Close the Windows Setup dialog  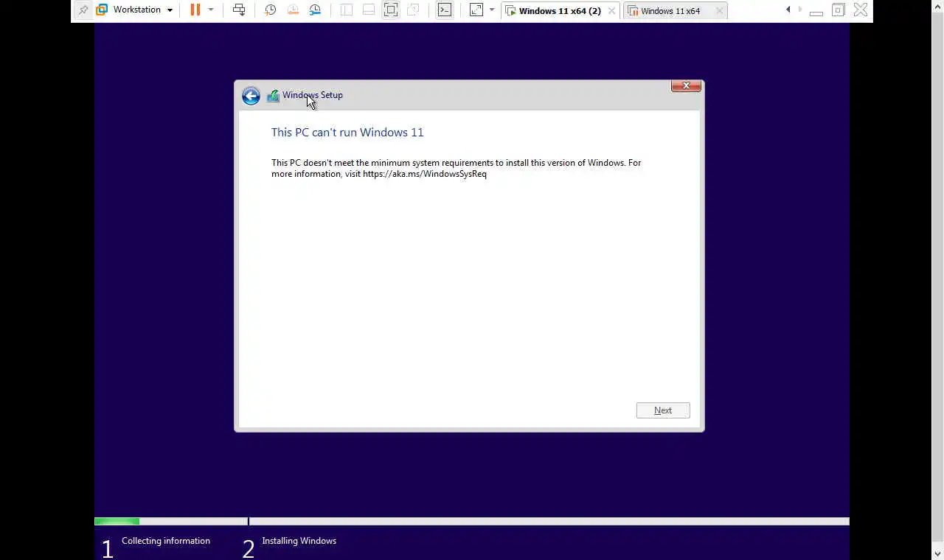coord(686,85)
